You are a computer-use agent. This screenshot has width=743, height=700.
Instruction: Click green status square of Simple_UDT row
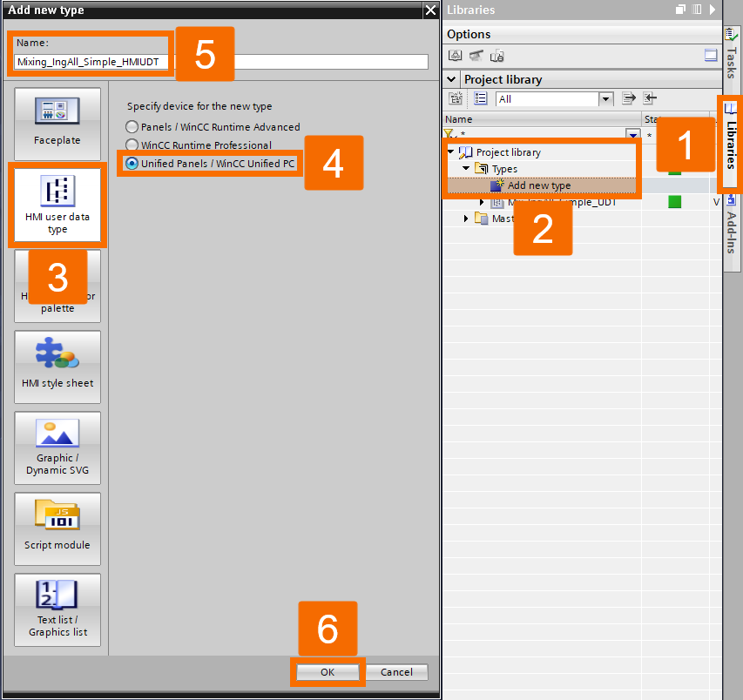click(674, 202)
